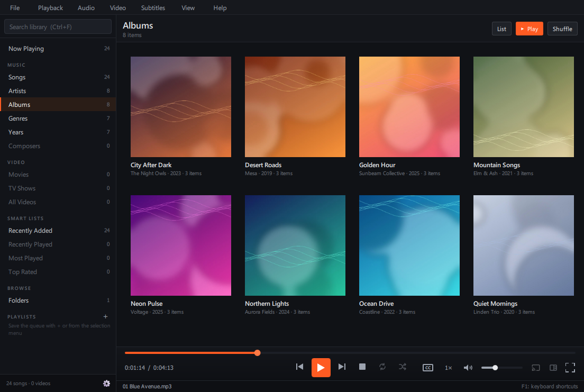Image resolution: width=584 pixels, height=392 pixels.
Task: Click '24 songs · 0 videos' status text
Action: click(29, 384)
